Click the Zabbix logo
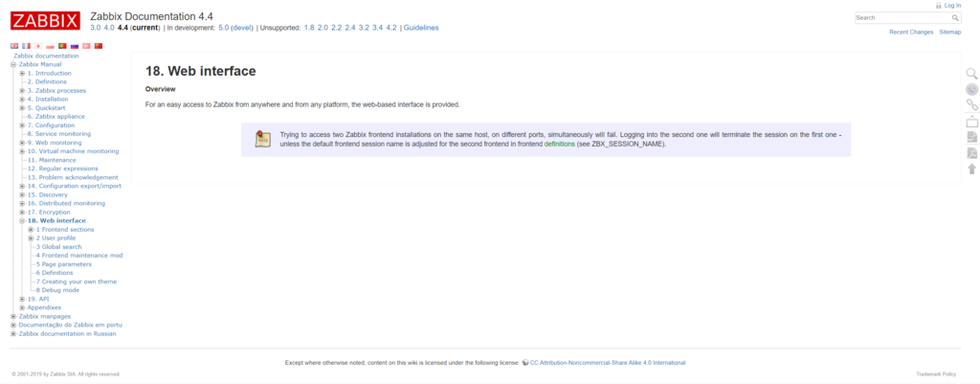Screen dimensions: 980x384 click(x=45, y=21)
